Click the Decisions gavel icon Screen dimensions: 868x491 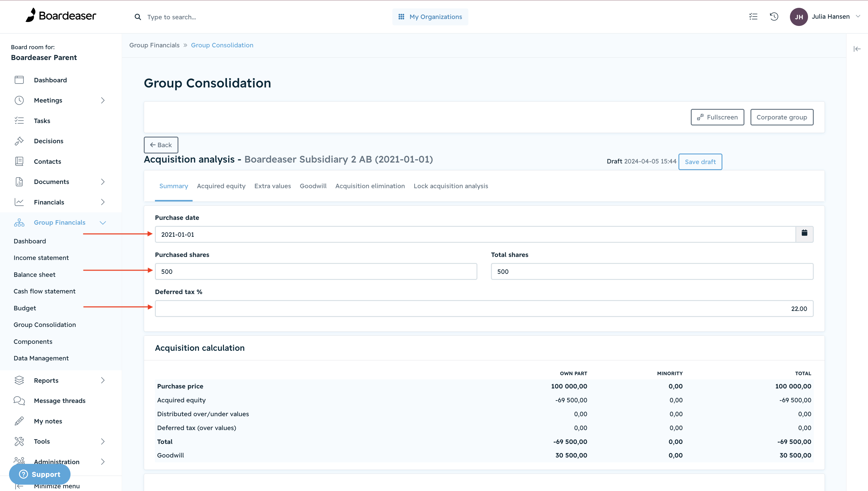coord(19,141)
